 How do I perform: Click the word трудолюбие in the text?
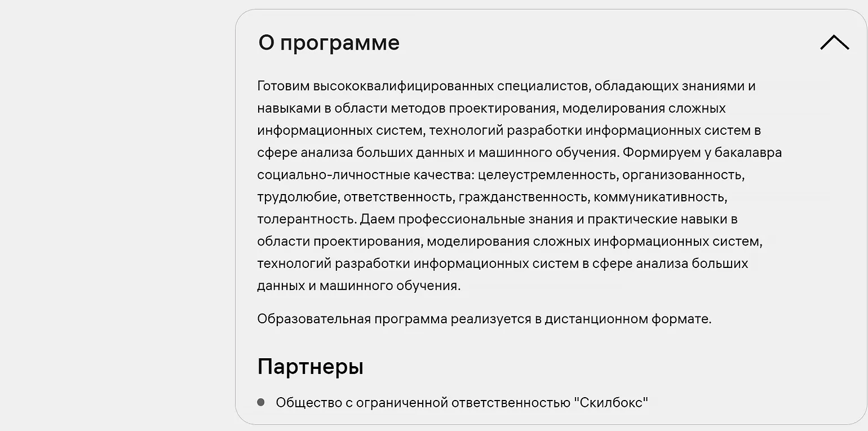(296, 197)
